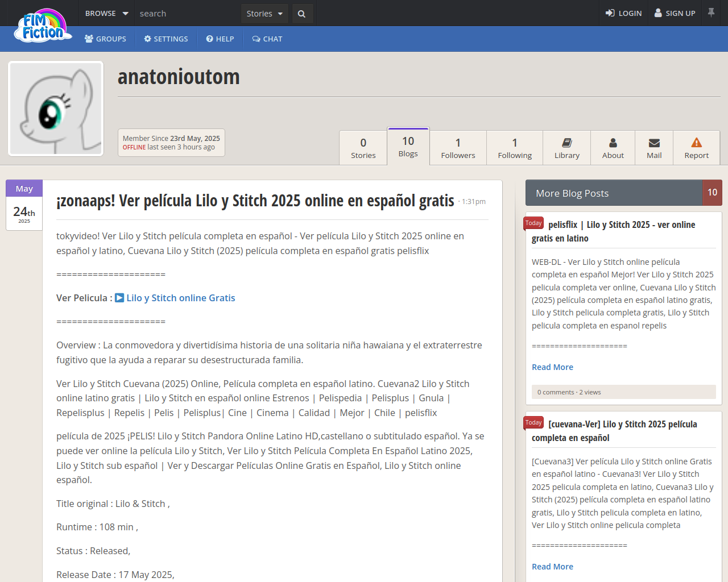Click the May 24th date box

point(24,205)
